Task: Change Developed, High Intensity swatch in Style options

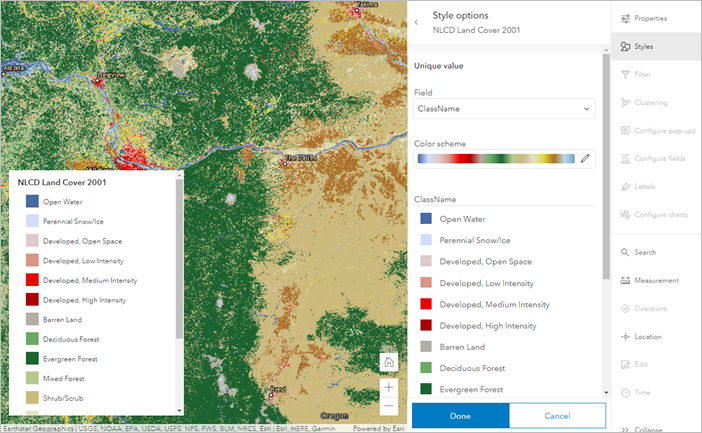Action: [x=426, y=325]
